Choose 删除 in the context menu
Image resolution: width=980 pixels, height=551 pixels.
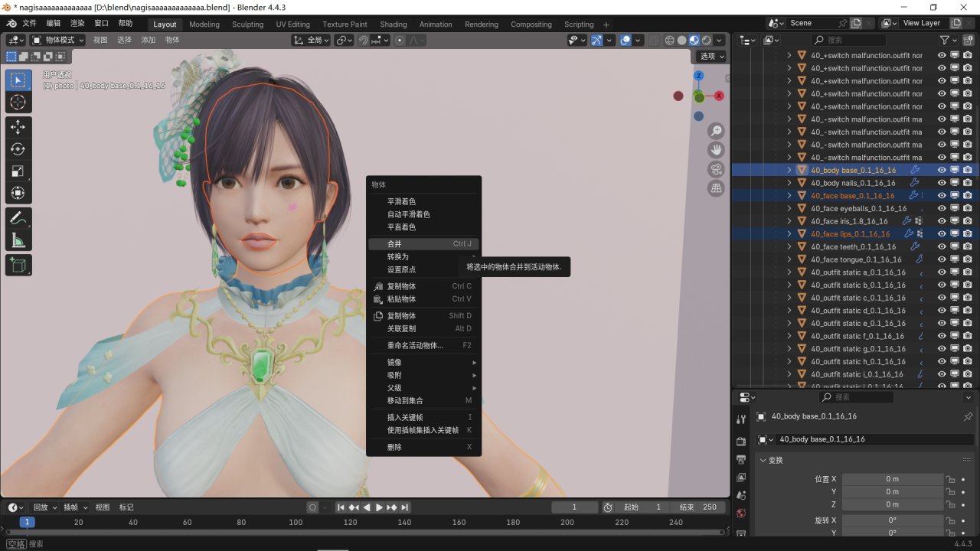pyautogui.click(x=423, y=447)
